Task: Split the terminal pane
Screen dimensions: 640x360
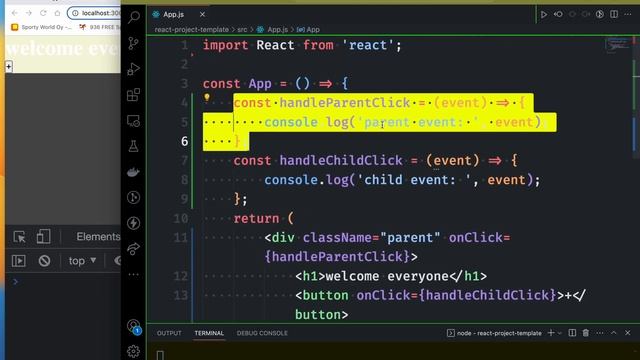Action: pos(572,333)
